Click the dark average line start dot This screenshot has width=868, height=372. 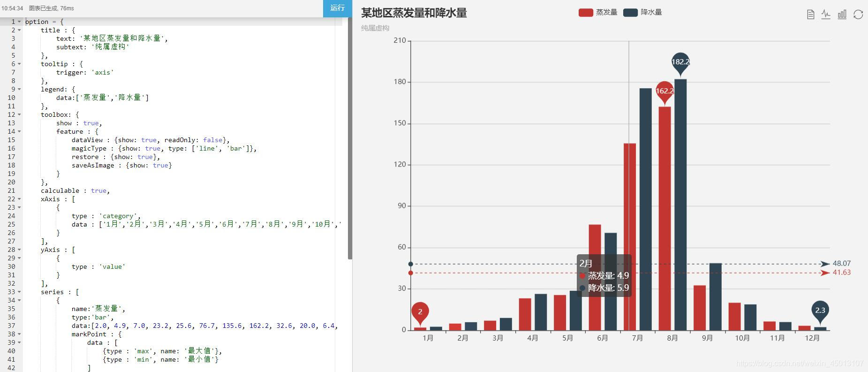(411, 264)
